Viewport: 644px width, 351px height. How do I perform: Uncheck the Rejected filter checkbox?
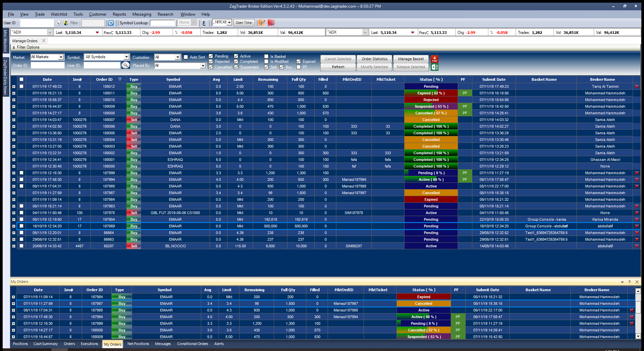[211, 61]
